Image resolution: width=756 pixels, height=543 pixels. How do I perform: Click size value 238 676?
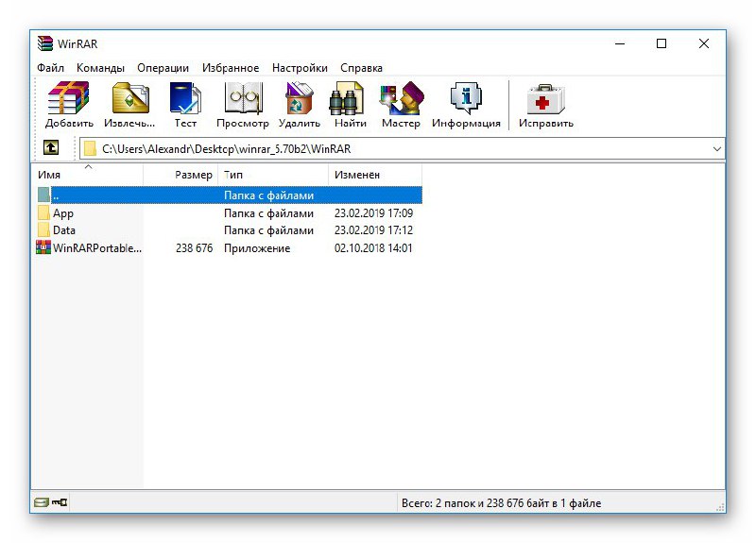(x=194, y=248)
